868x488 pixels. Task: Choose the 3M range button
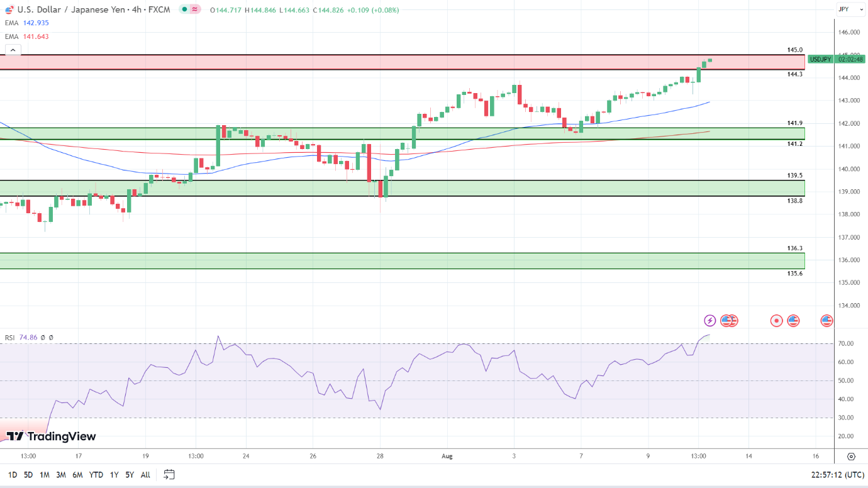pos(61,475)
